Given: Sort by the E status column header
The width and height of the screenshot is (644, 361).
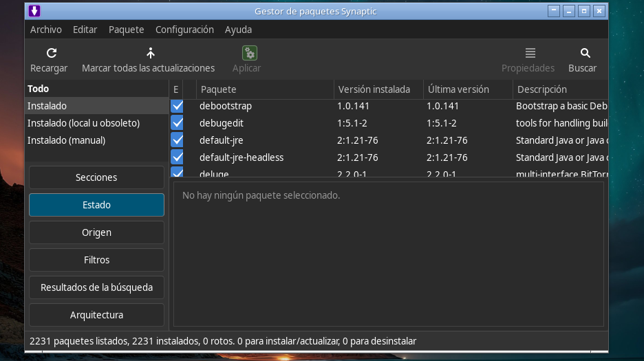Looking at the screenshot, I should [175, 89].
